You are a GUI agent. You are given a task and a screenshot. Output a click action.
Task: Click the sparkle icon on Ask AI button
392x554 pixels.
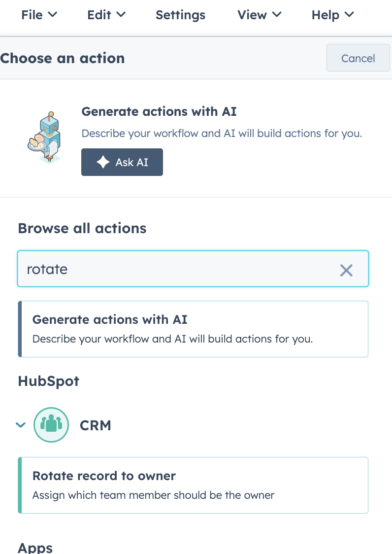103,162
